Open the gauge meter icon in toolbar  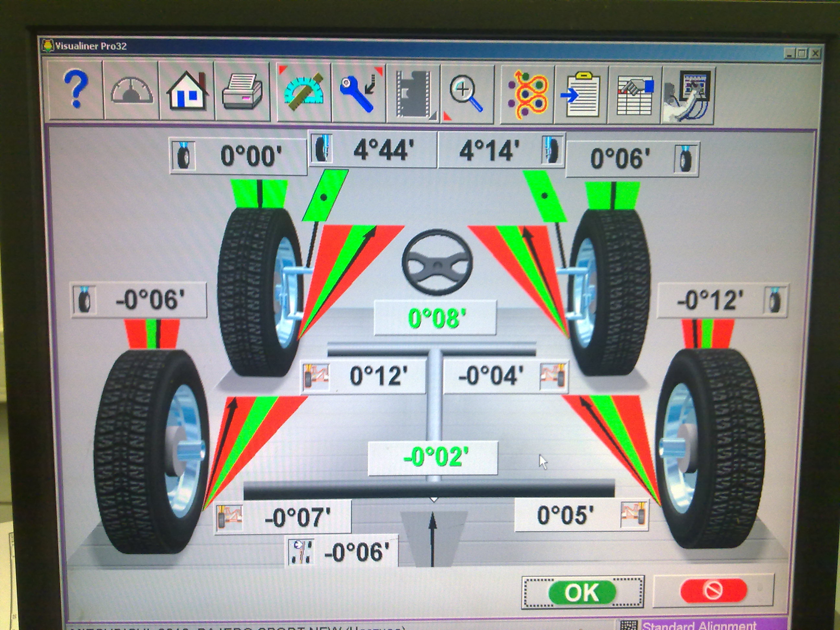click(131, 91)
